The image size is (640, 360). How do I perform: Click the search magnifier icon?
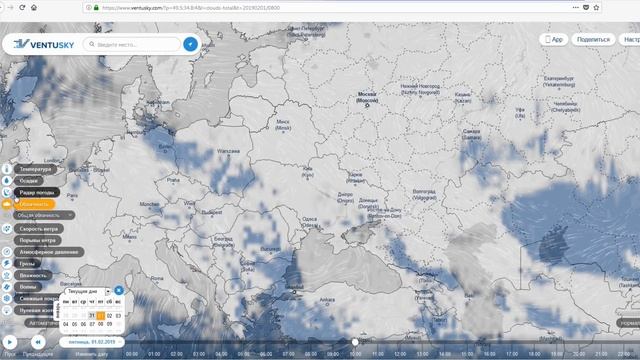[92, 44]
